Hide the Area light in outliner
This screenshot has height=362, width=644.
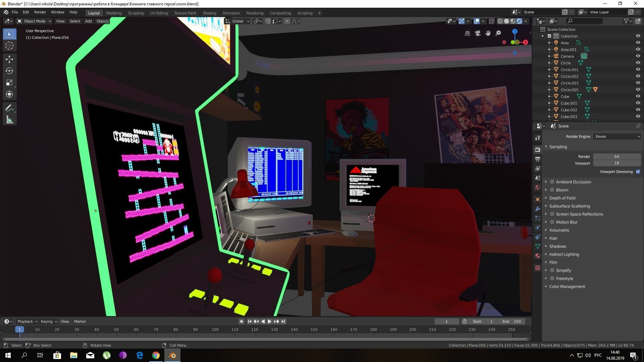click(x=638, y=43)
